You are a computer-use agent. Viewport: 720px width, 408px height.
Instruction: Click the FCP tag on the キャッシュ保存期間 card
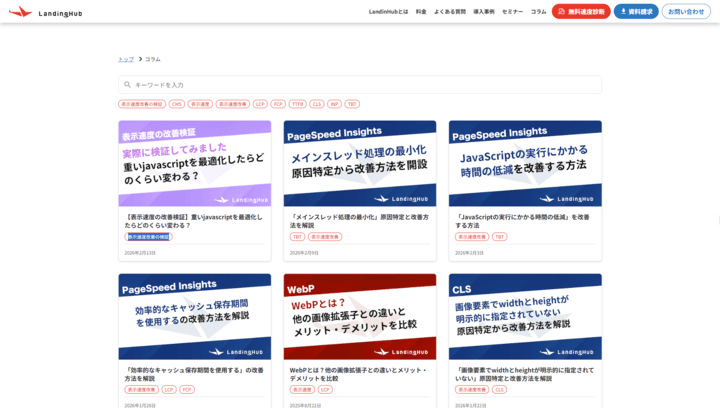(x=187, y=390)
